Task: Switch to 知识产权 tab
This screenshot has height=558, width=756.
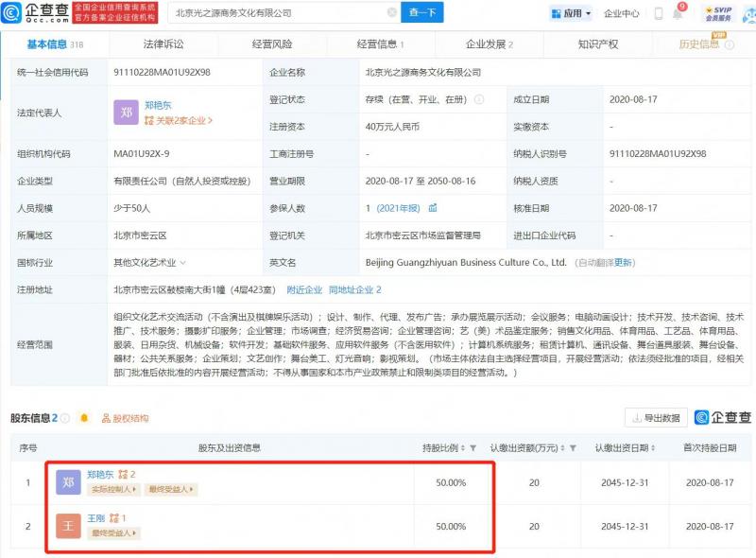Action: tap(598, 44)
